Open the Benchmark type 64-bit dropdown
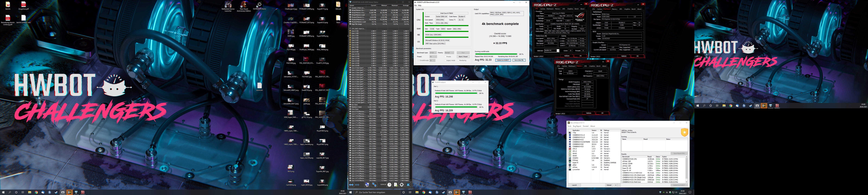868x195 pixels. pos(433,53)
